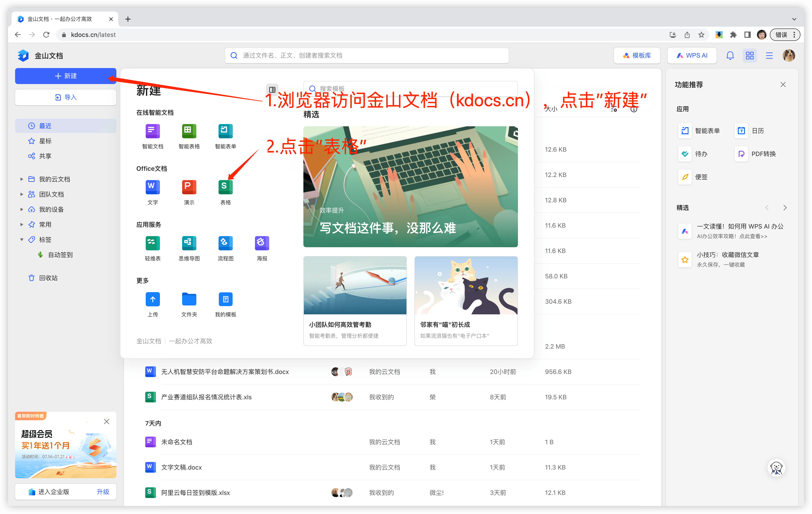The height and width of the screenshot is (514, 812).
Task: Select the 文字 document icon under Office文档
Action: [x=152, y=187]
